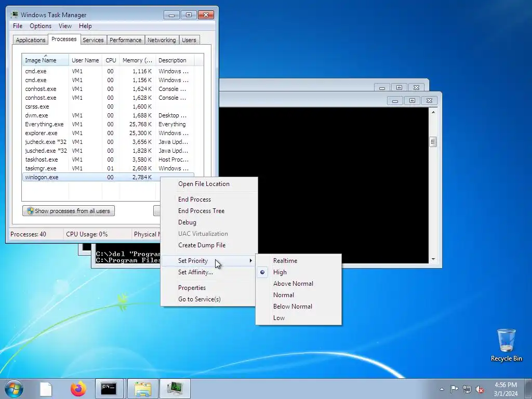Screen dimensions: 532x399
Task: Open Properties from context menu
Action: 208,288
